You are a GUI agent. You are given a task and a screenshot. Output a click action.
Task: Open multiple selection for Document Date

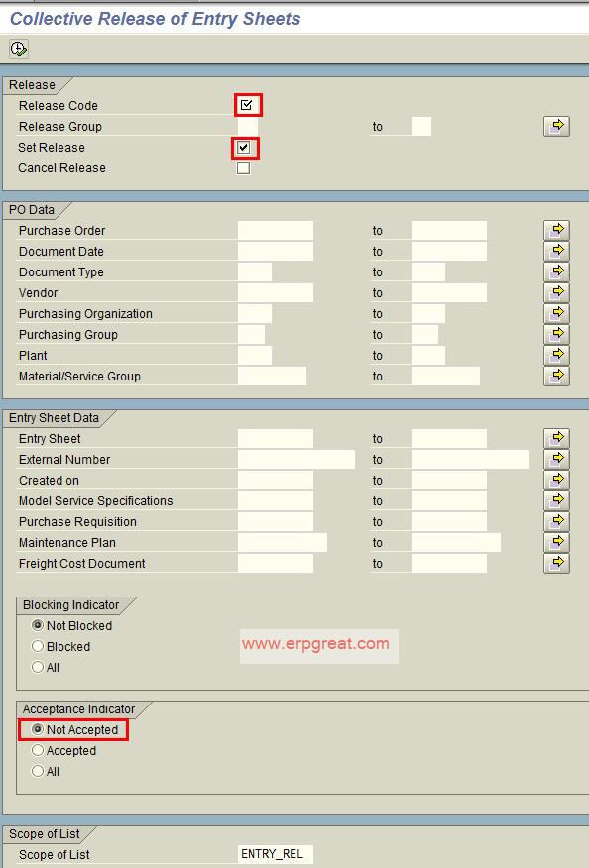pos(556,252)
